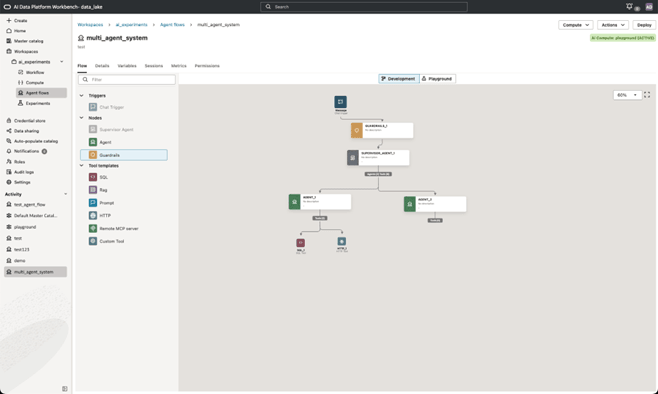Image resolution: width=658 pixels, height=394 pixels.
Task: Open Credential store in sidebar
Action: 26,120
